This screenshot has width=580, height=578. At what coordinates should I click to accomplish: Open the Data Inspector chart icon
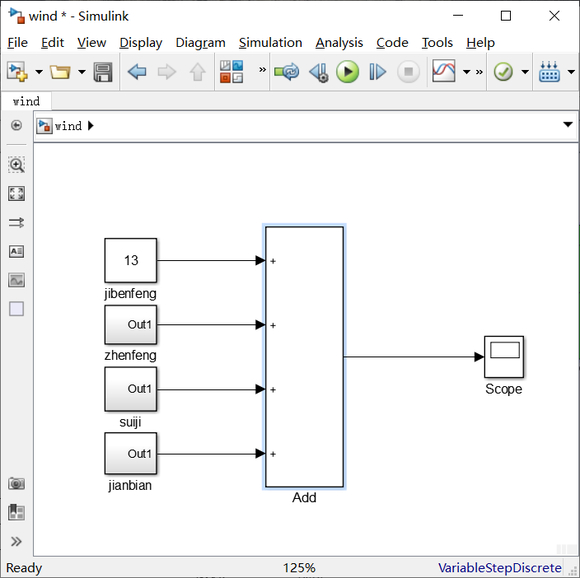pyautogui.click(x=444, y=71)
